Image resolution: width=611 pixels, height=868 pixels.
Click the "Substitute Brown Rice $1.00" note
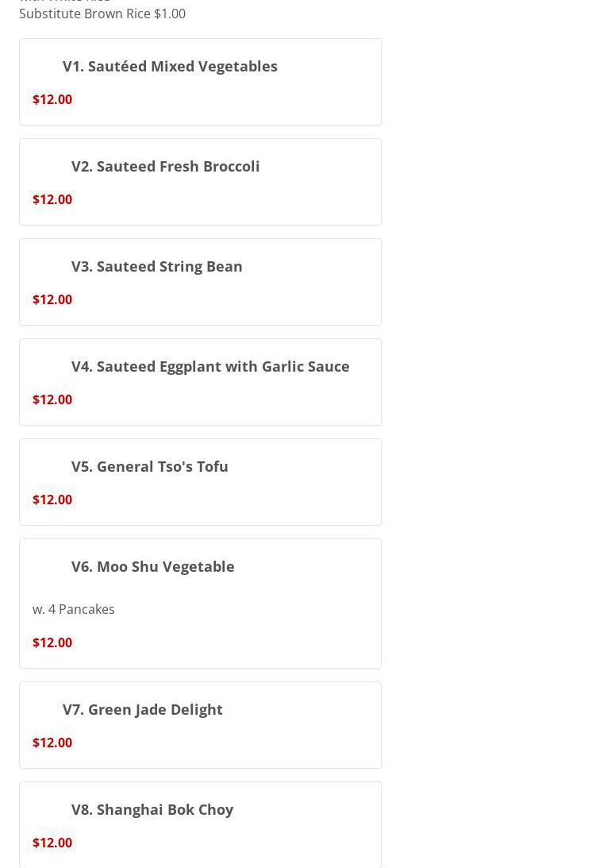[102, 14]
